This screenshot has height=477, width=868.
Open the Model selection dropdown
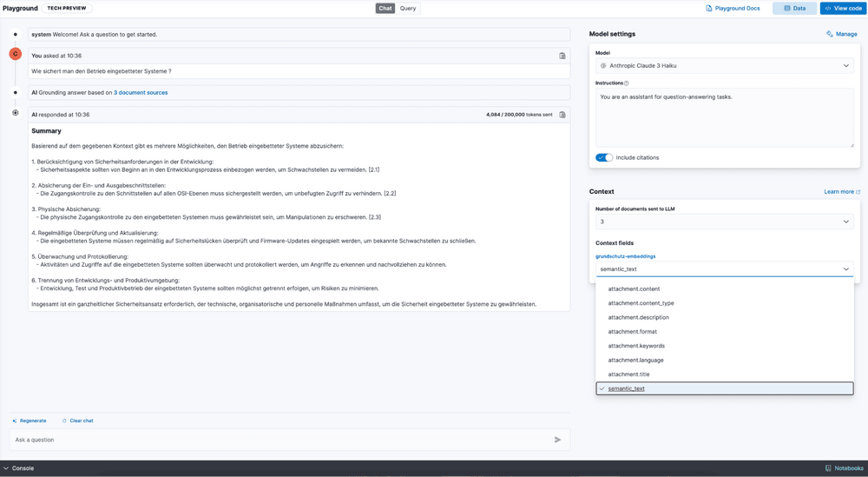725,65
